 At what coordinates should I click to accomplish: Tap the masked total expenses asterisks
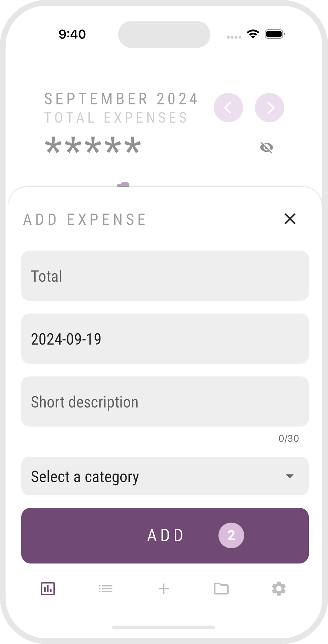[x=93, y=146]
